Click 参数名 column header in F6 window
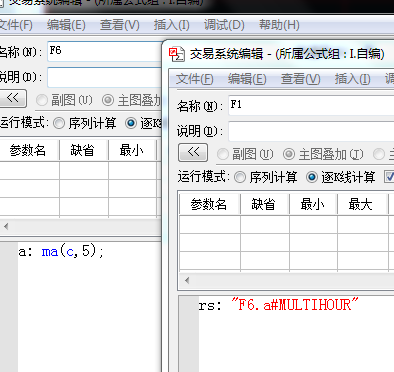This screenshot has width=394, height=372. [x=28, y=150]
